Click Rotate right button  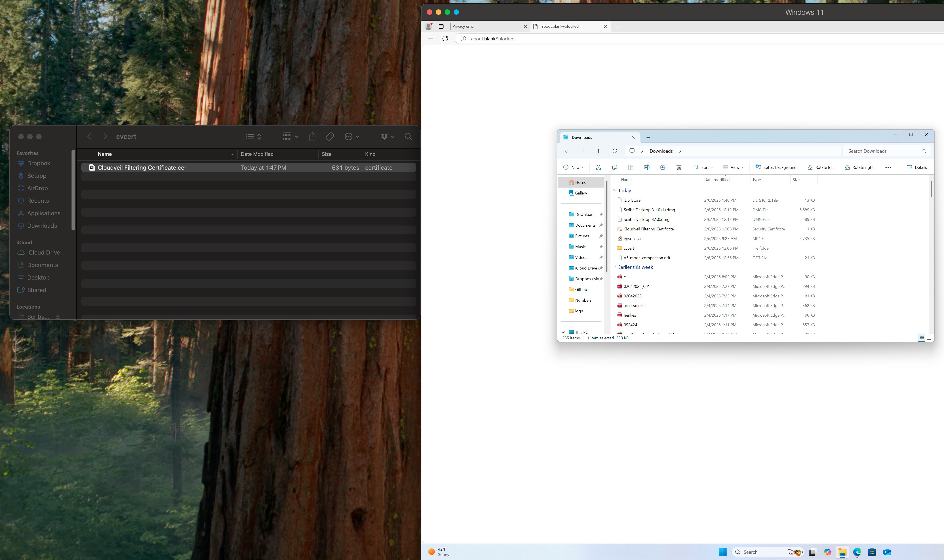click(859, 167)
